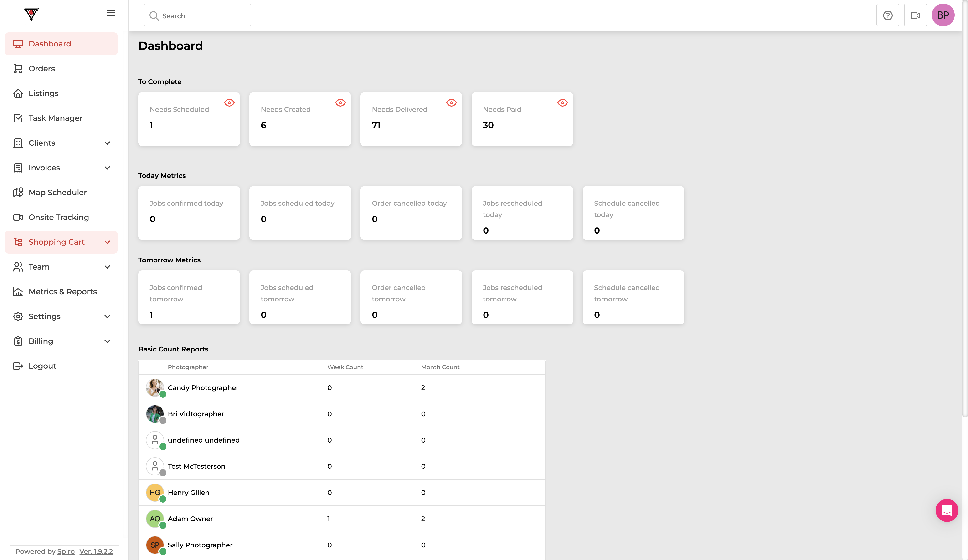Expand the Invoices submenu chevron
This screenshot has height=560, width=968.
tap(108, 168)
